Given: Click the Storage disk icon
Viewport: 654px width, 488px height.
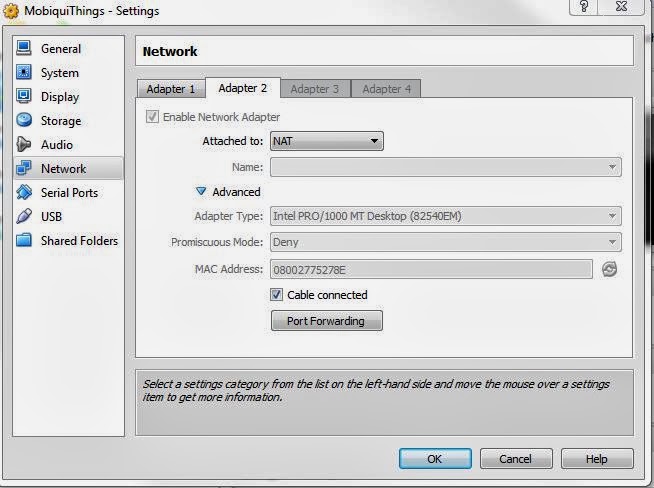Looking at the screenshot, I should tap(24, 120).
